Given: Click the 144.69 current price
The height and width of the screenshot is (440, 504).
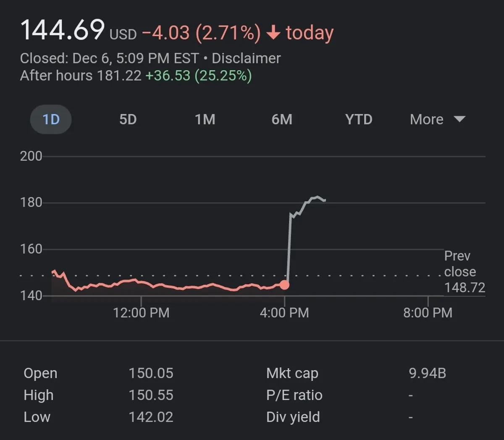Looking at the screenshot, I should click(63, 30).
